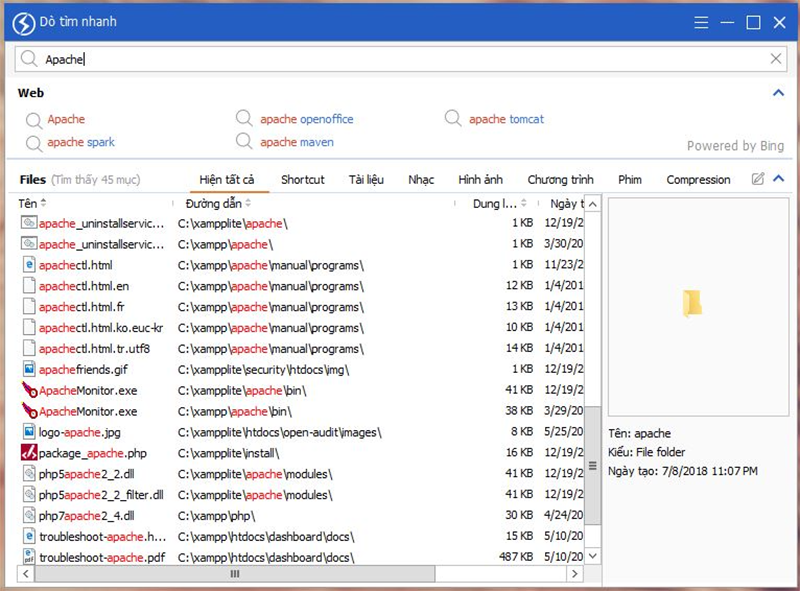Click the down arrow of the vertical scrollbar
Viewport: 800px width, 591px height.
click(x=592, y=556)
